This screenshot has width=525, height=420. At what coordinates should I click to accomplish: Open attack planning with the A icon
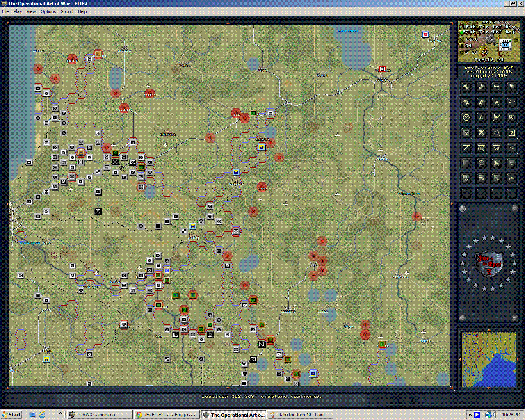pos(481,118)
